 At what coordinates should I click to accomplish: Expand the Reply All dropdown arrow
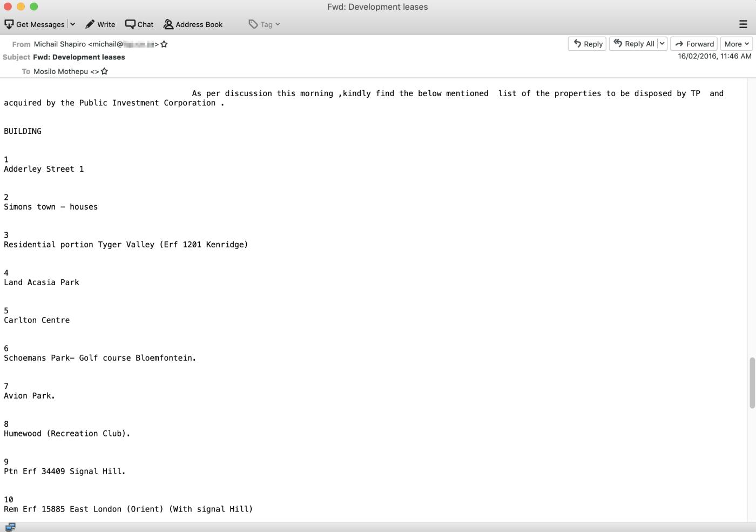(x=662, y=44)
